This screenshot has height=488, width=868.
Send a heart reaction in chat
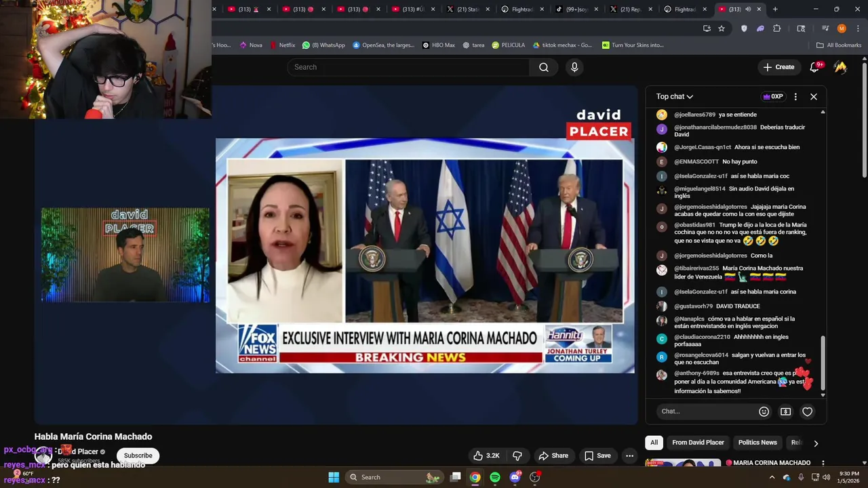(807, 411)
